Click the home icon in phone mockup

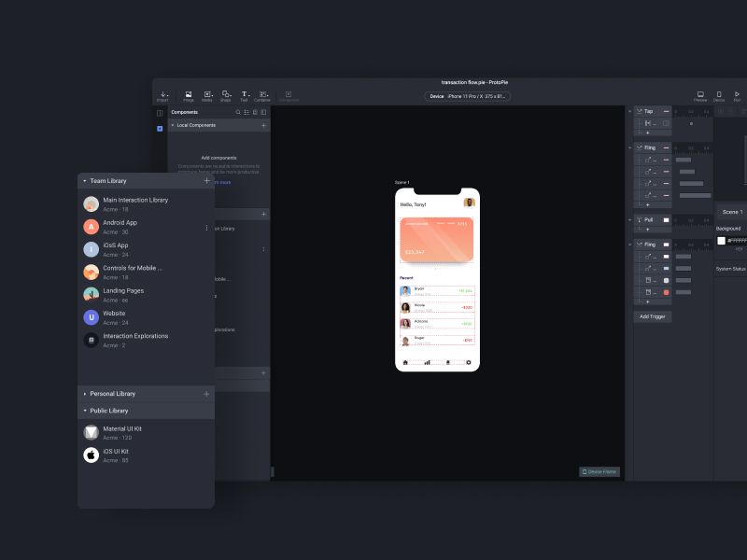click(x=405, y=362)
